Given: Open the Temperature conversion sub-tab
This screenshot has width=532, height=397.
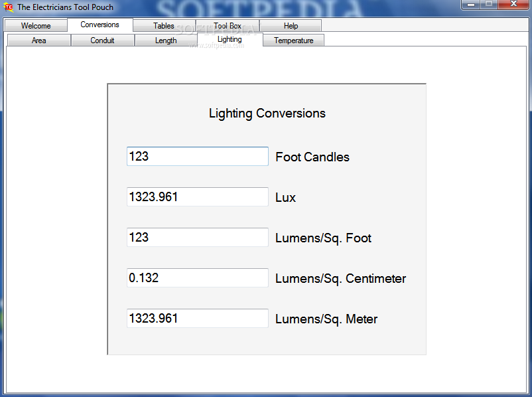Looking at the screenshot, I should (293, 40).
